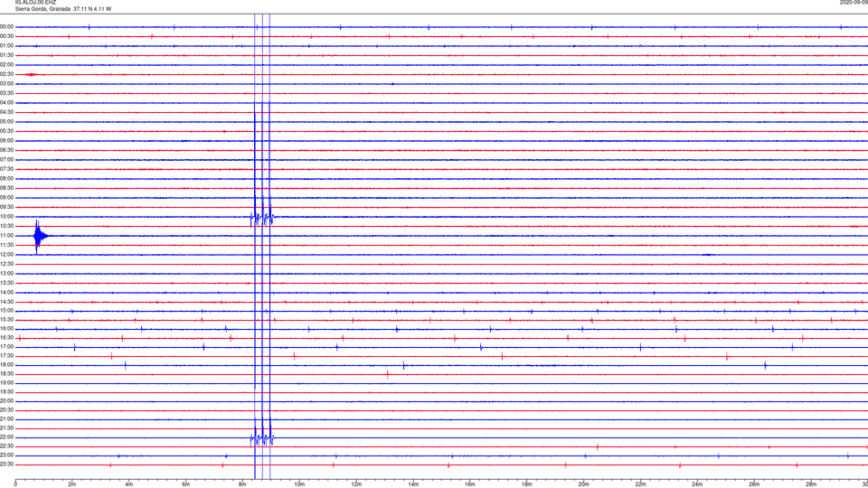Select the 08:00 trace time label
Image resolution: width=868 pixels, height=488 pixels.
point(6,179)
